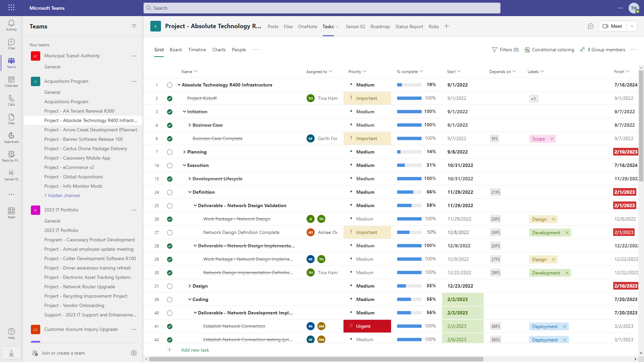Open the Files icon in left rail
The width and height of the screenshot is (644, 362).
pyautogui.click(x=11, y=119)
